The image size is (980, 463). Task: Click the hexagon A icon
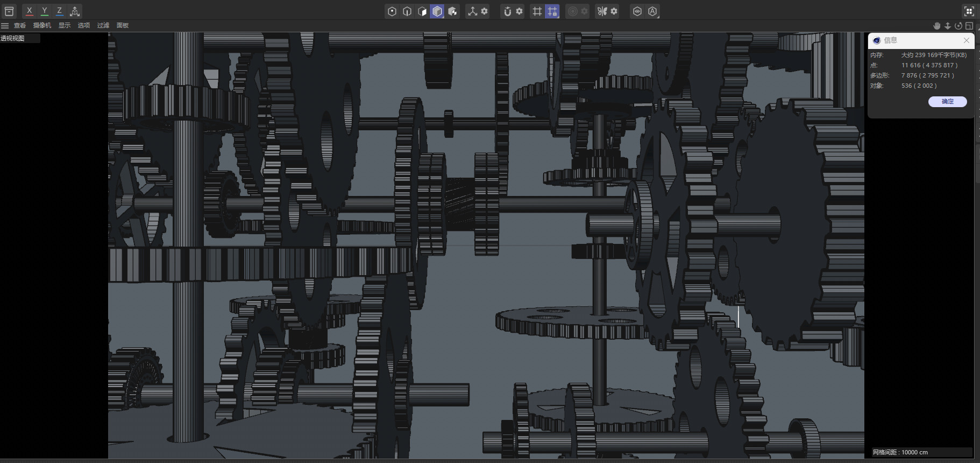click(652, 11)
